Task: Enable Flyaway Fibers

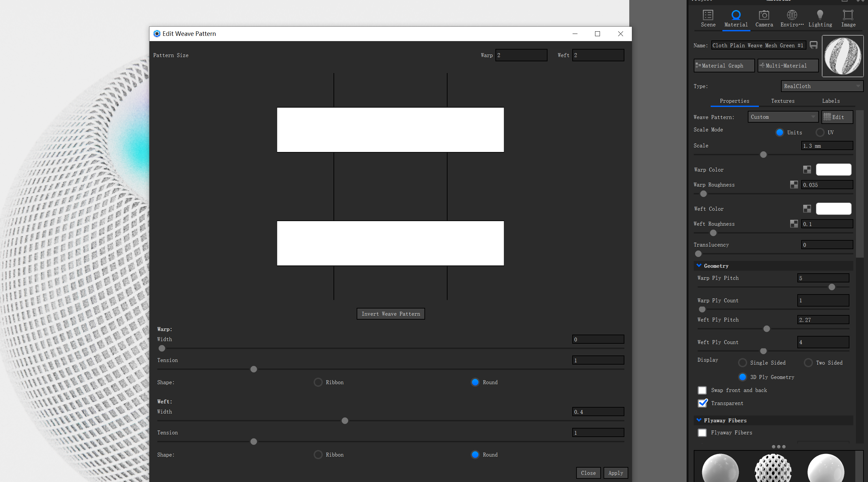Action: [x=702, y=432]
